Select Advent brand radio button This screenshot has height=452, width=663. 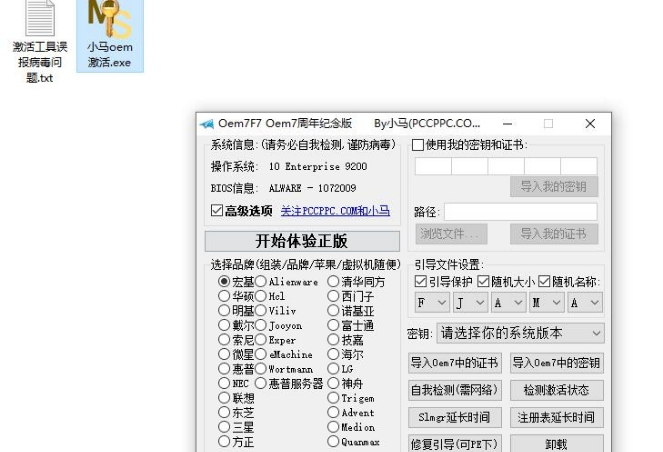(x=333, y=412)
